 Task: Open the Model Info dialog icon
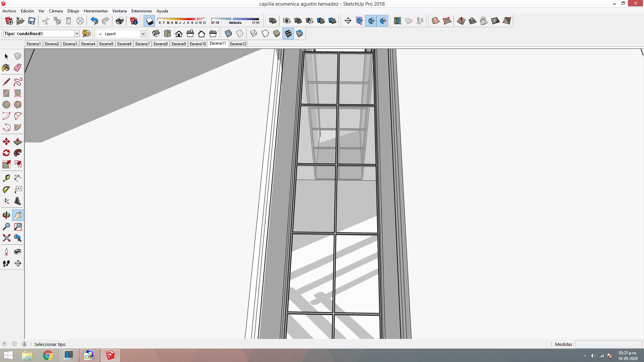(x=134, y=21)
